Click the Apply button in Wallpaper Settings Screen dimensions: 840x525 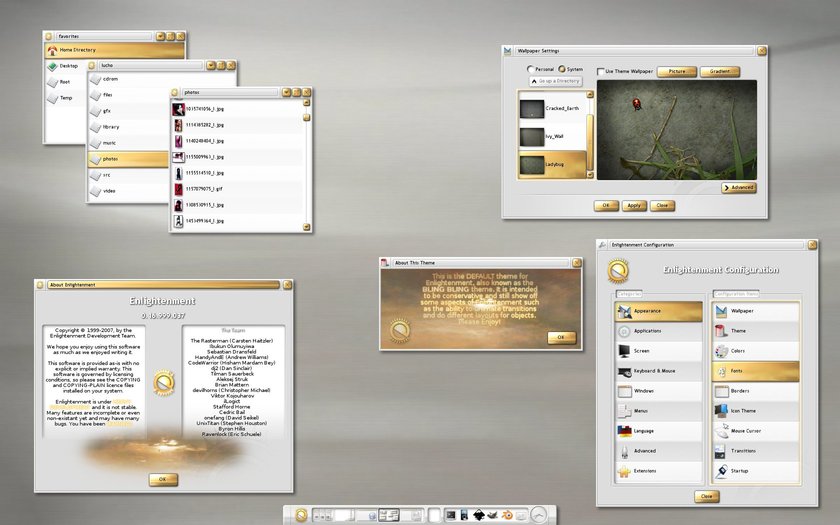[634, 206]
